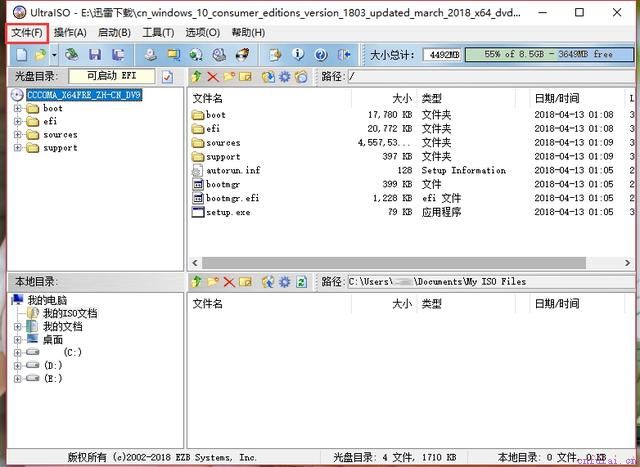640x467 pixels.
Task: Click the Open file folder icon
Action: pos(40,54)
